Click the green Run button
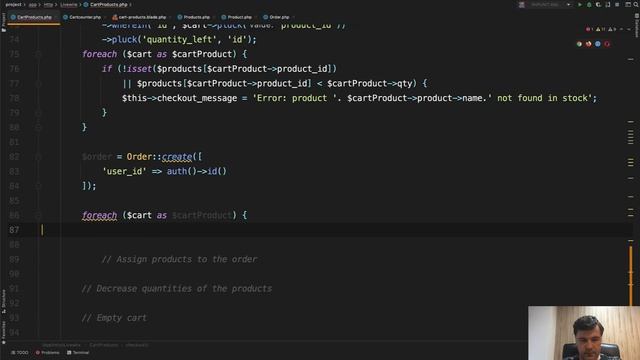This screenshot has width=640, height=360. (580, 4)
